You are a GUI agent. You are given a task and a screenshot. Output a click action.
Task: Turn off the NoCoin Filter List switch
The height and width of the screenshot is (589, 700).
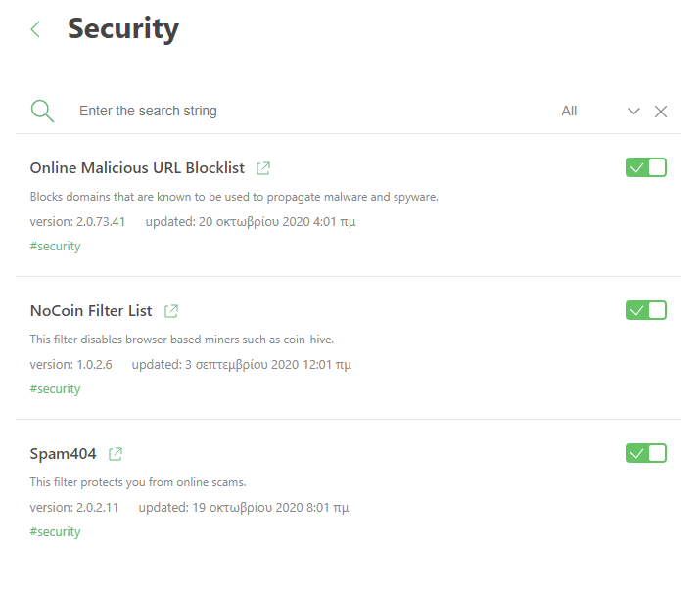coord(646,310)
